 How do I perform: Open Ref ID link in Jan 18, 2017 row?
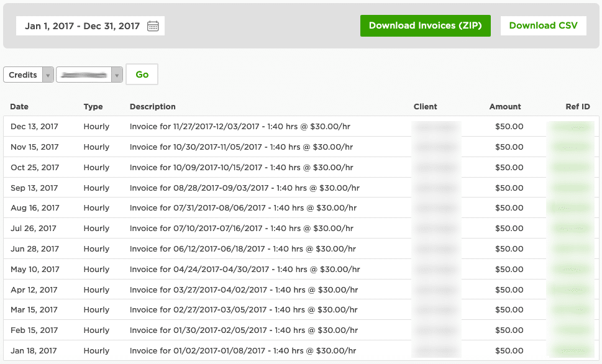(571, 350)
